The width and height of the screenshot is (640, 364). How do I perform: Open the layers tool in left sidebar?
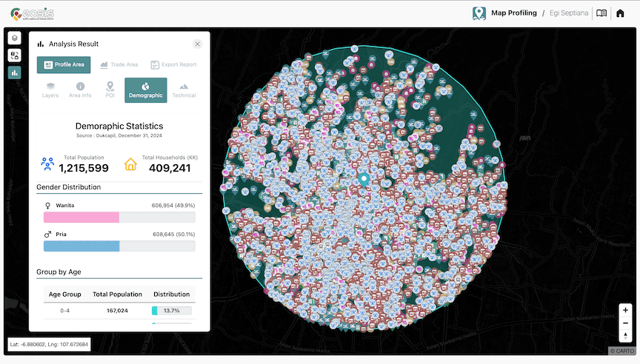[x=15, y=38]
